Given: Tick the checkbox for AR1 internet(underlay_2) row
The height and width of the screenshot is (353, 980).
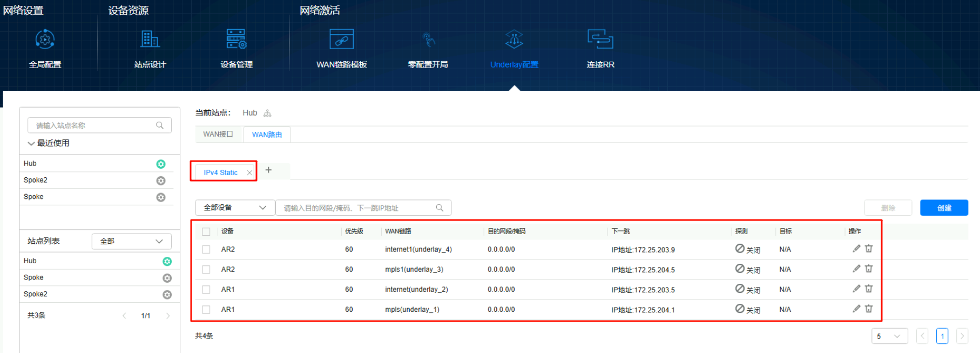Looking at the screenshot, I should (206, 290).
